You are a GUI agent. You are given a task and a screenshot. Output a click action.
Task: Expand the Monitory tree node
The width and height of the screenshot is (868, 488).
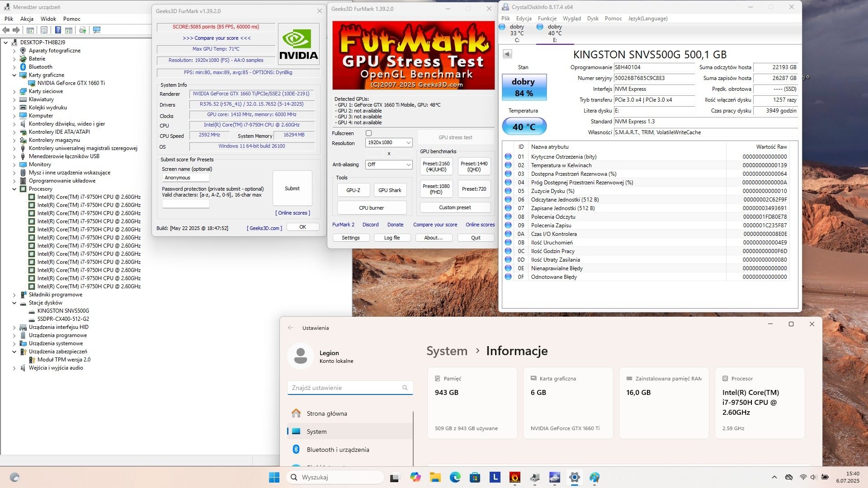(x=14, y=164)
